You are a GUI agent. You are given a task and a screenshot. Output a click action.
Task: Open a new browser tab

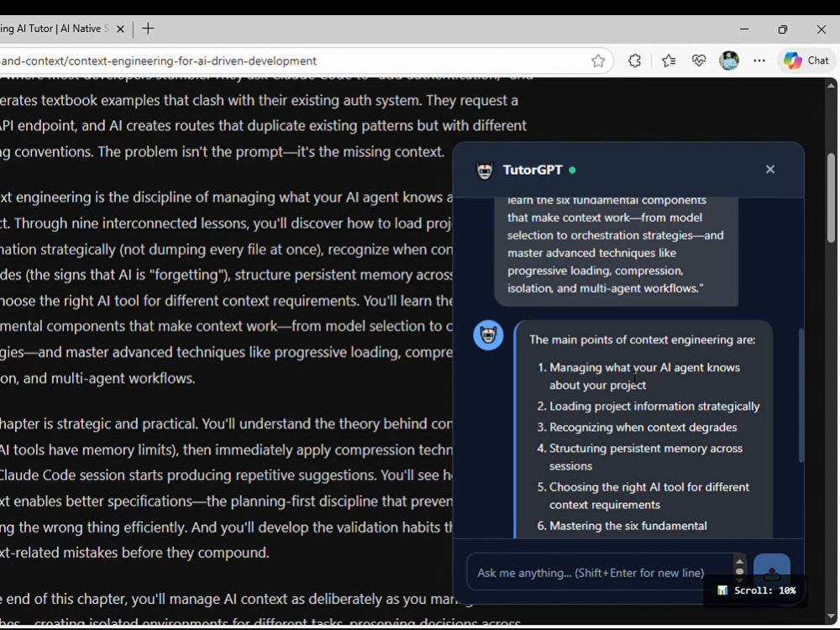click(x=149, y=29)
